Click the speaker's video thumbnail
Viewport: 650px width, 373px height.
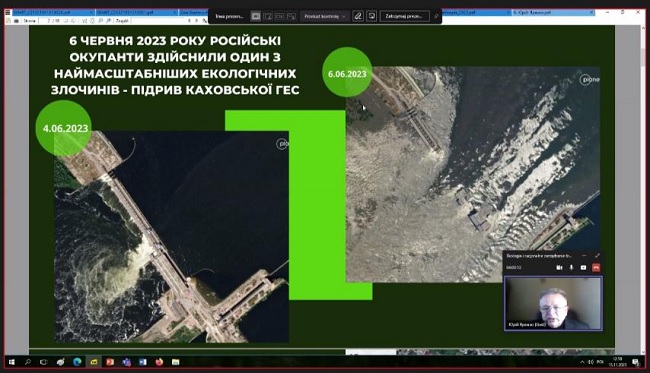553,304
